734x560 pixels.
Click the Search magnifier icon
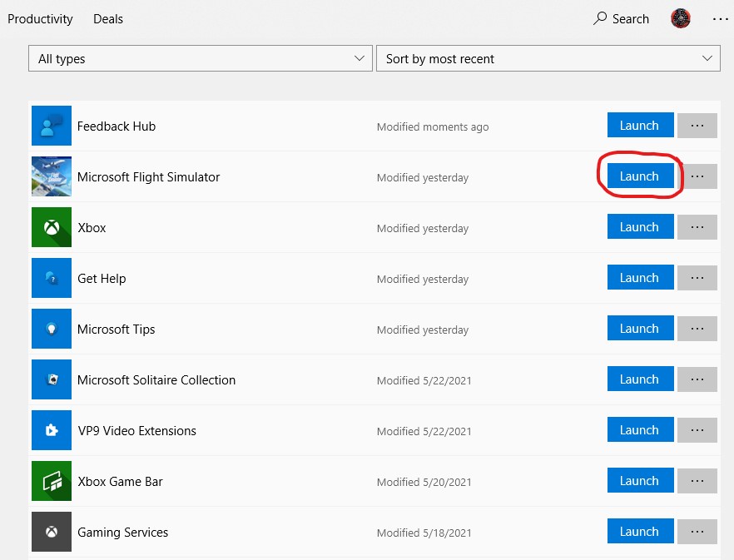click(600, 18)
